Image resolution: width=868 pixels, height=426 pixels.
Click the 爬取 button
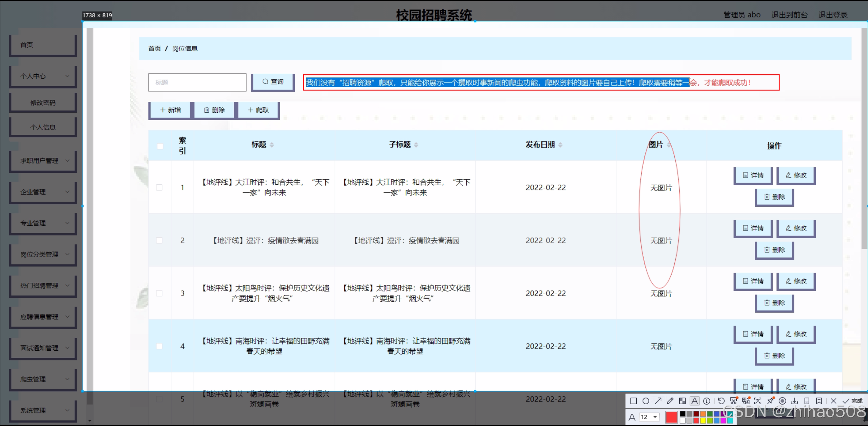tap(258, 110)
